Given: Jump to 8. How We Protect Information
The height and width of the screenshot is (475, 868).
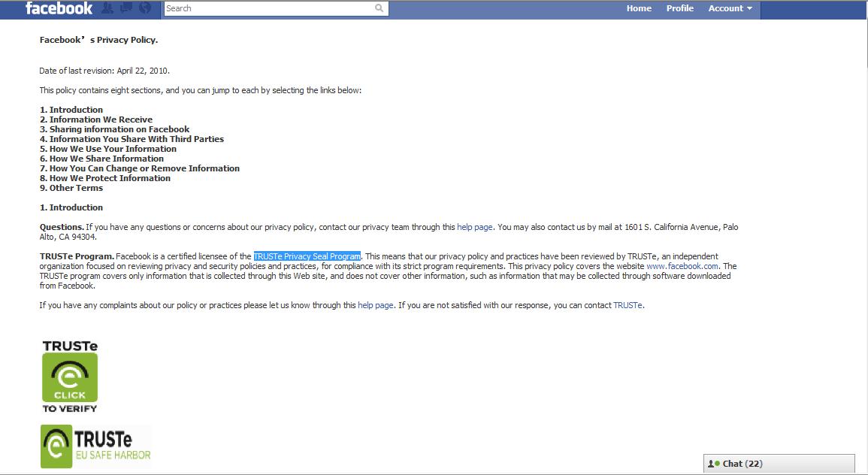Looking at the screenshot, I should click(105, 178).
